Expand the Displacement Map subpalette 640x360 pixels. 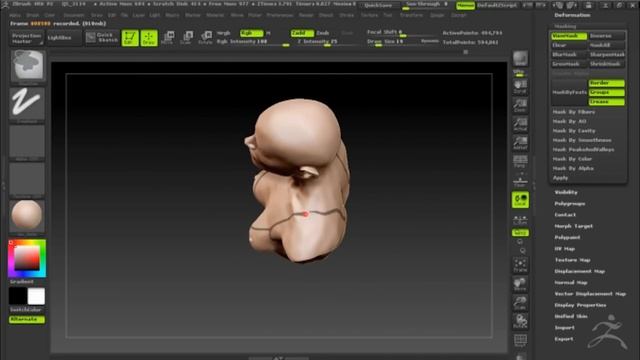[580, 271]
